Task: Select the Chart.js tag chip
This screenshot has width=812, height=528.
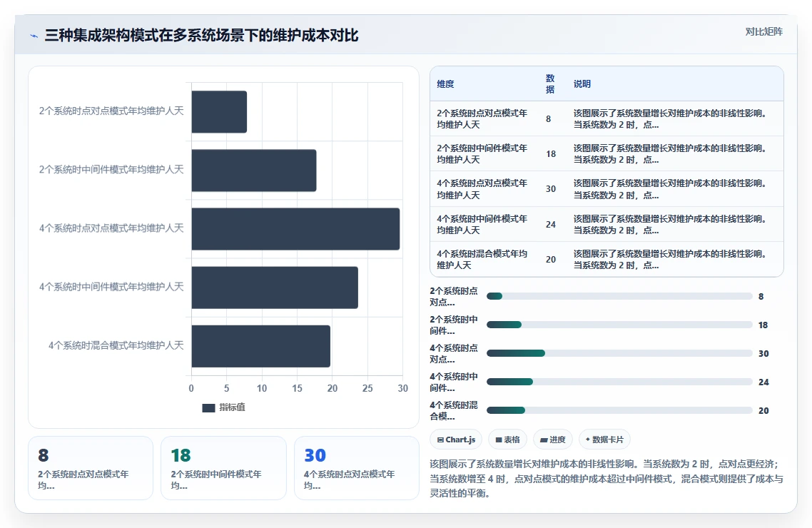Action: click(456, 440)
